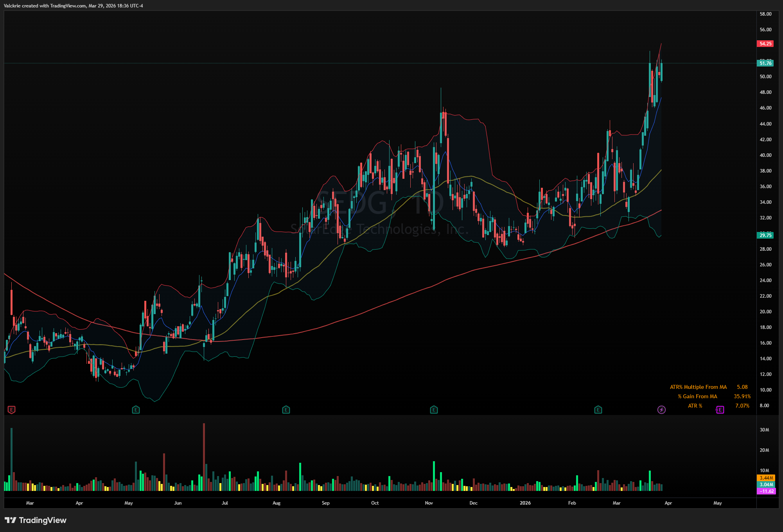The width and height of the screenshot is (783, 532).
Task: Click the teal 3.04M volume label
Action: point(766,485)
